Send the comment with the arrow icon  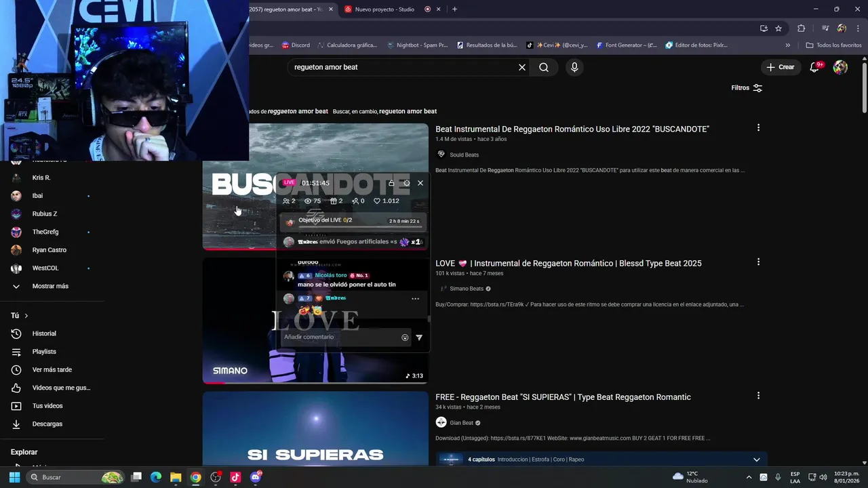[x=419, y=338]
